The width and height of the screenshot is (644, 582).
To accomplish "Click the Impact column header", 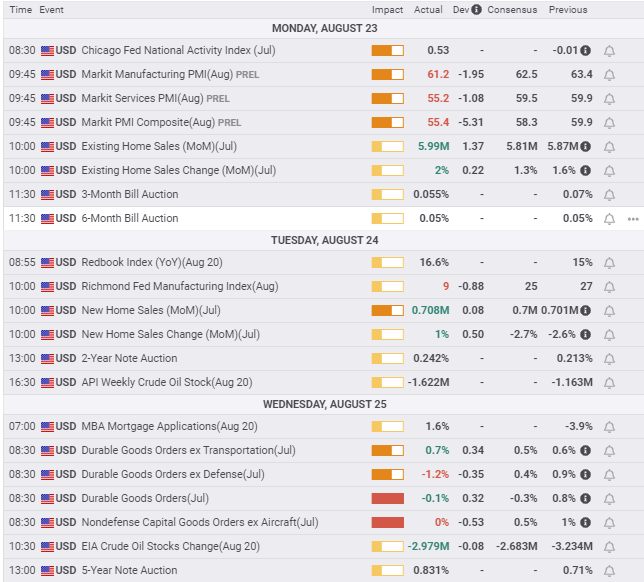I will pos(387,10).
